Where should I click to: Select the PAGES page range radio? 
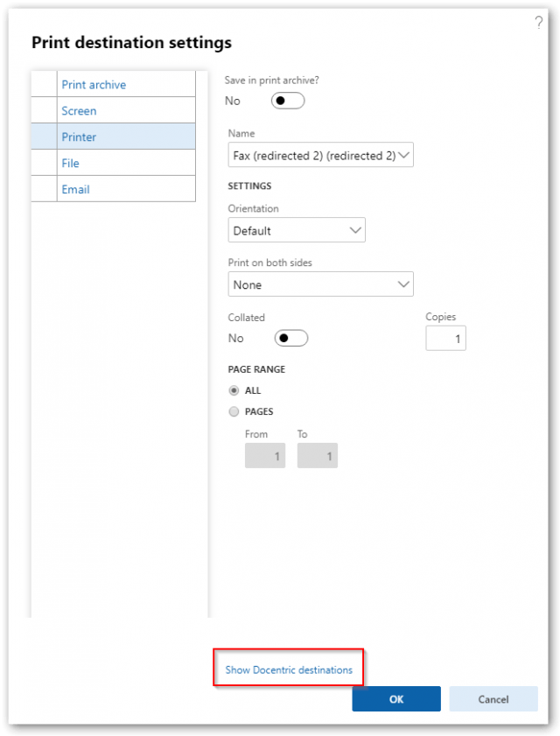pyautogui.click(x=234, y=411)
